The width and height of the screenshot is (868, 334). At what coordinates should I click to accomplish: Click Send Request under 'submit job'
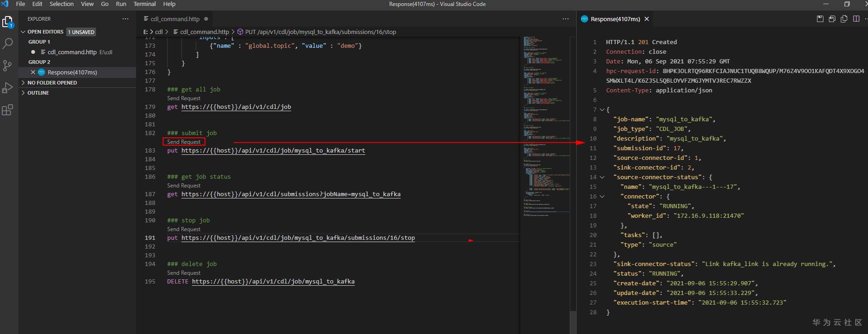coord(184,142)
